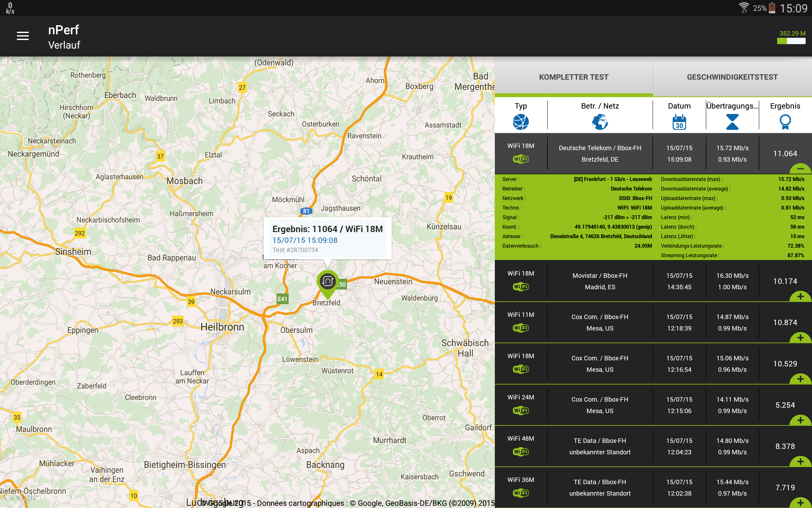Image resolution: width=812 pixels, height=508 pixels.
Task: Click the Künzelsau label on the map
Action: [444, 227]
